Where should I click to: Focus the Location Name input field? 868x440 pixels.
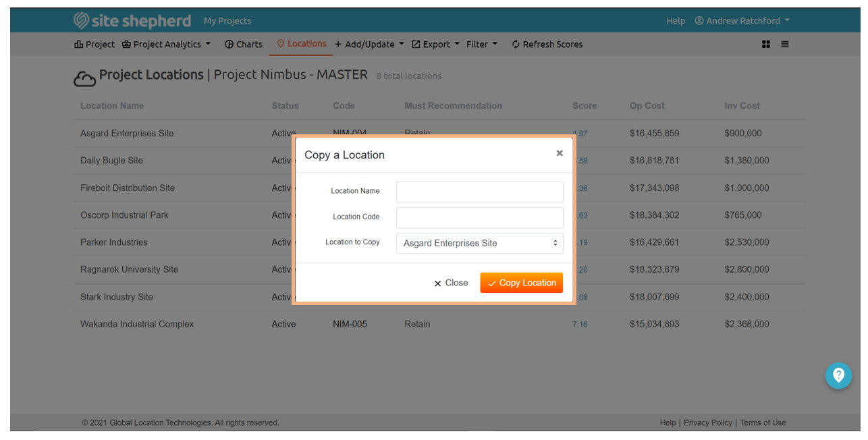click(479, 192)
